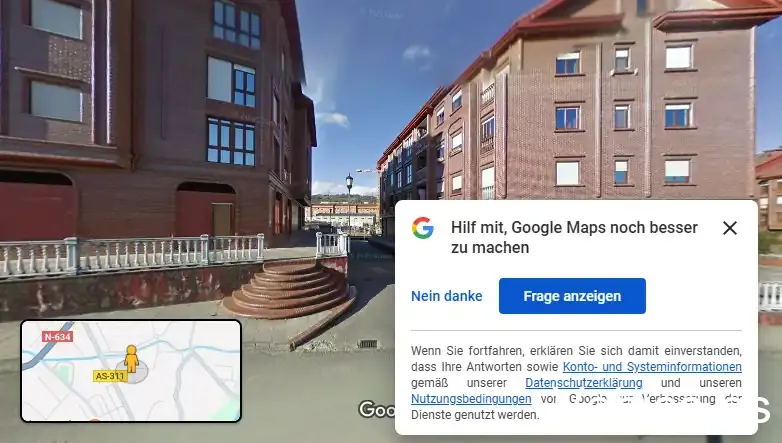Open the minimap thumbnail
Viewport: 782px width, 443px height.
pyautogui.click(x=131, y=371)
